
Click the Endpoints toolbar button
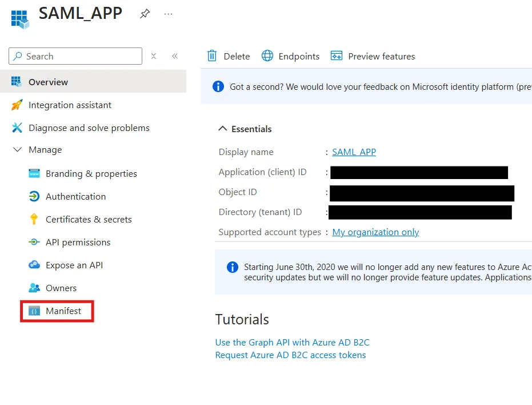pos(293,56)
